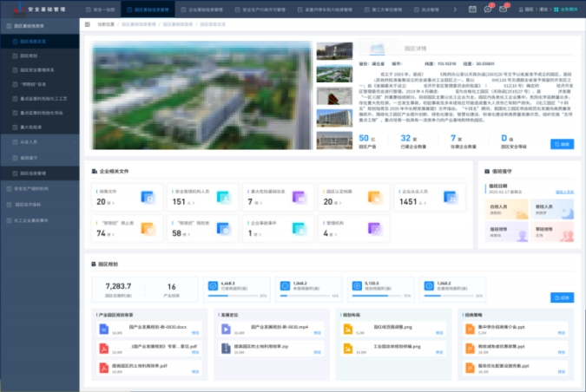Click teal icon on 企业事故事件 card
Image resolution: width=586 pixels, height=392 pixels.
[300, 228]
